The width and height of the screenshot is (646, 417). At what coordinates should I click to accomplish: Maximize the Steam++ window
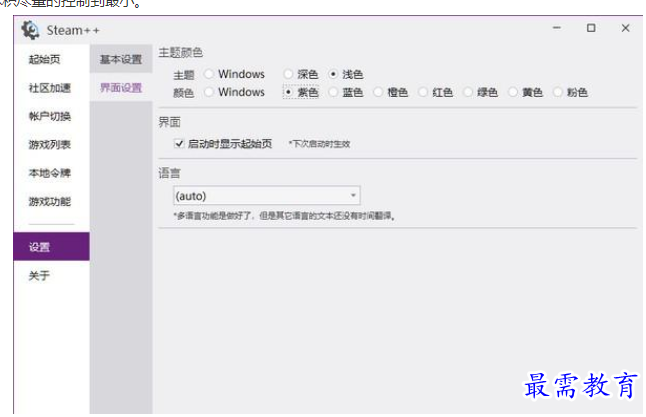pos(591,28)
